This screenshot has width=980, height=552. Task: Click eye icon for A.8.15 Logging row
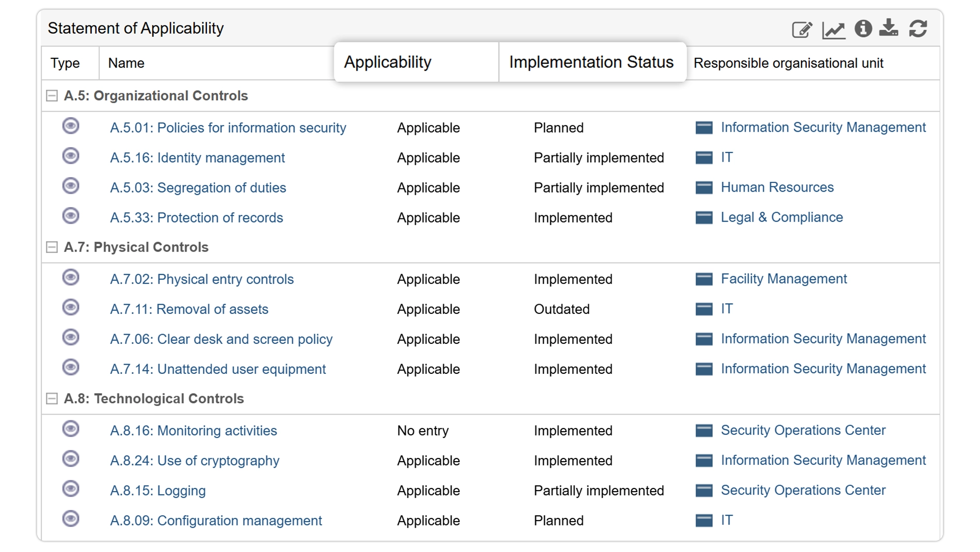[71, 488]
